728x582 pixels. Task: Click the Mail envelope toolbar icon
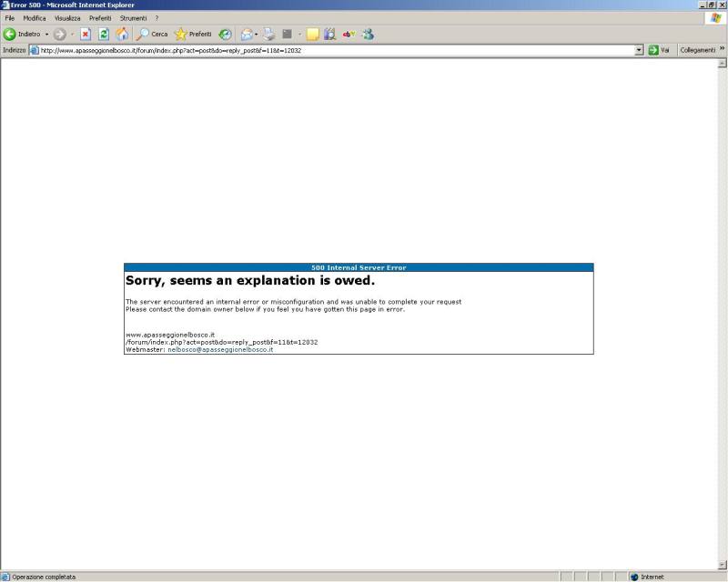pyautogui.click(x=247, y=34)
